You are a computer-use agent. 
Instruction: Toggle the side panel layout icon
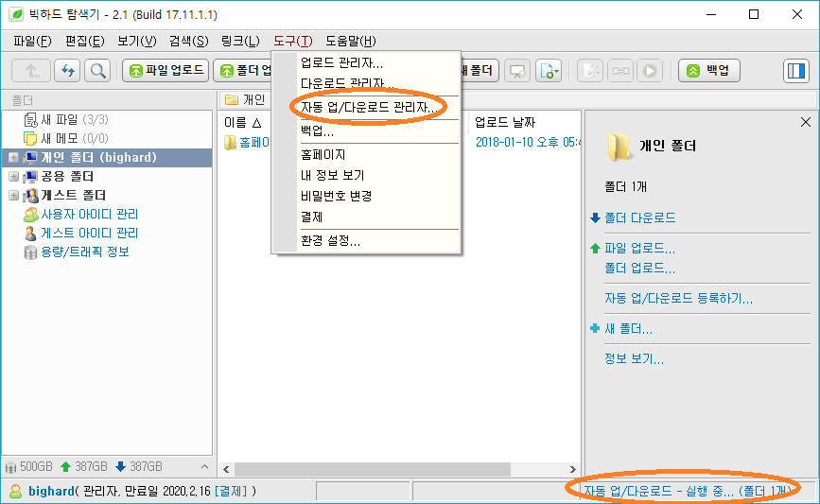796,71
